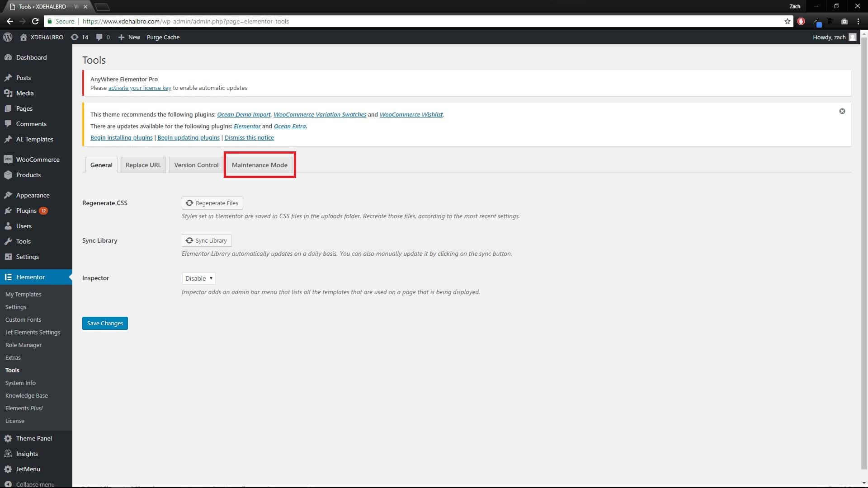
Task: Open Posts in the sidebar
Action: pos(36,78)
